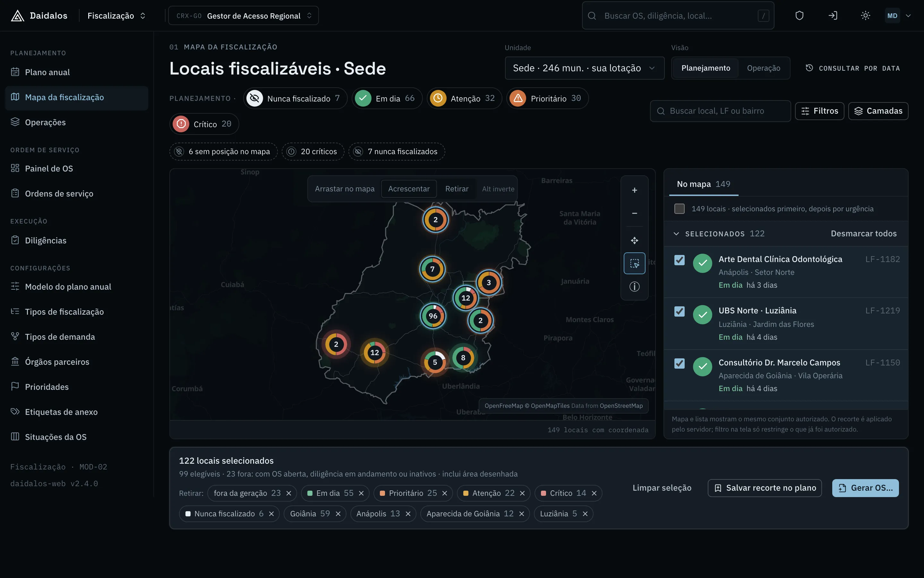The width and height of the screenshot is (924, 578).
Task: Click the sign-out arrow icon in top bar
Action: pyautogui.click(x=832, y=16)
